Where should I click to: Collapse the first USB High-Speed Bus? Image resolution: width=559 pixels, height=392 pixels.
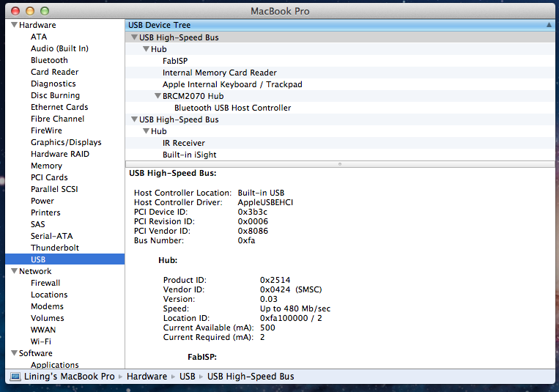(x=134, y=38)
